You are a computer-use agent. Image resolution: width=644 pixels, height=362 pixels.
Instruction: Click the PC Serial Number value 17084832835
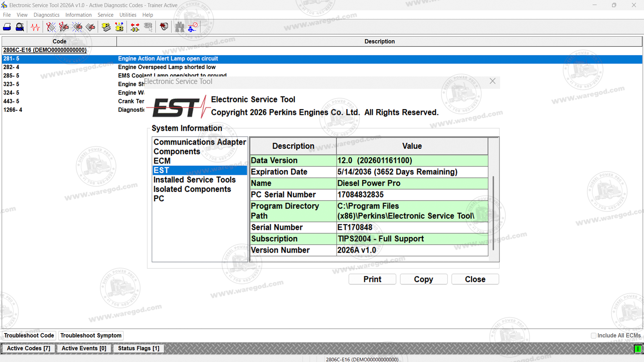click(412, 195)
